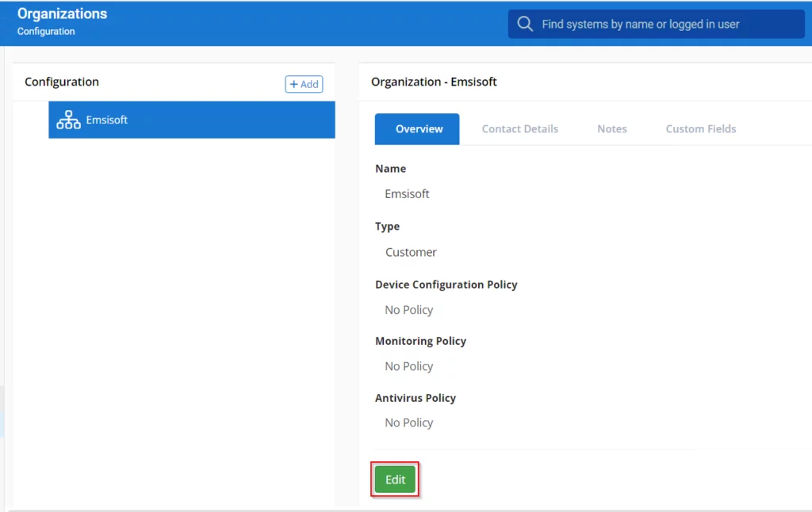Click the Organizations page title

point(62,13)
